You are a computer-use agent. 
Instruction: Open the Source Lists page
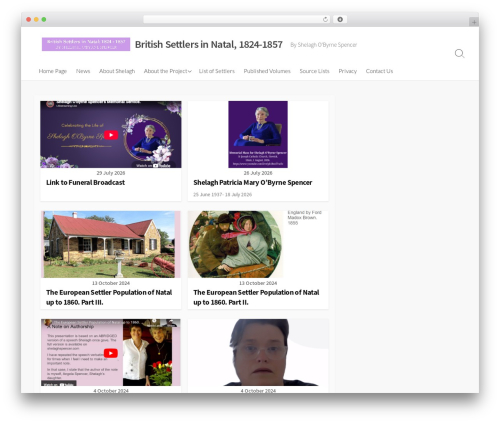click(x=314, y=71)
